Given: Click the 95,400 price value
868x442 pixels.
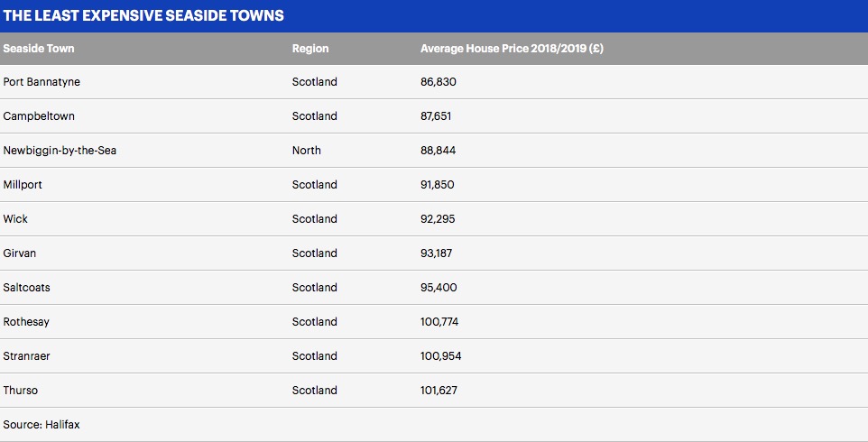Looking at the screenshot, I should (x=438, y=288).
